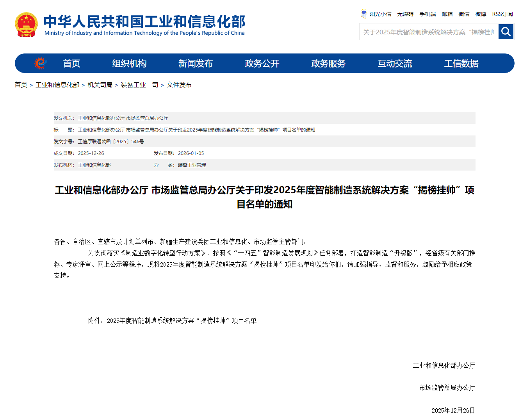529x420 pixels.
Task: Open the 组织机构 menu
Action: pyautogui.click(x=129, y=64)
